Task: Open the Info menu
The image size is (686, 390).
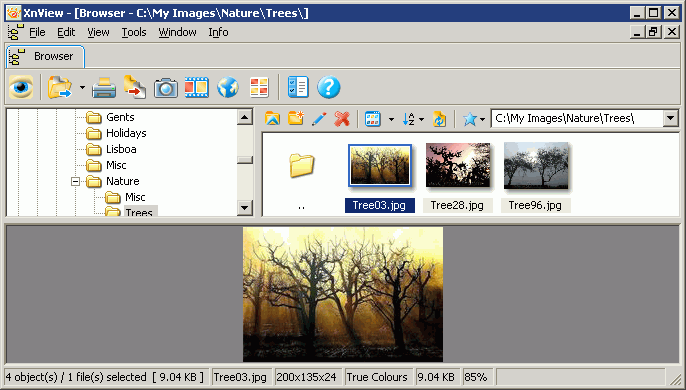Action: point(218,32)
